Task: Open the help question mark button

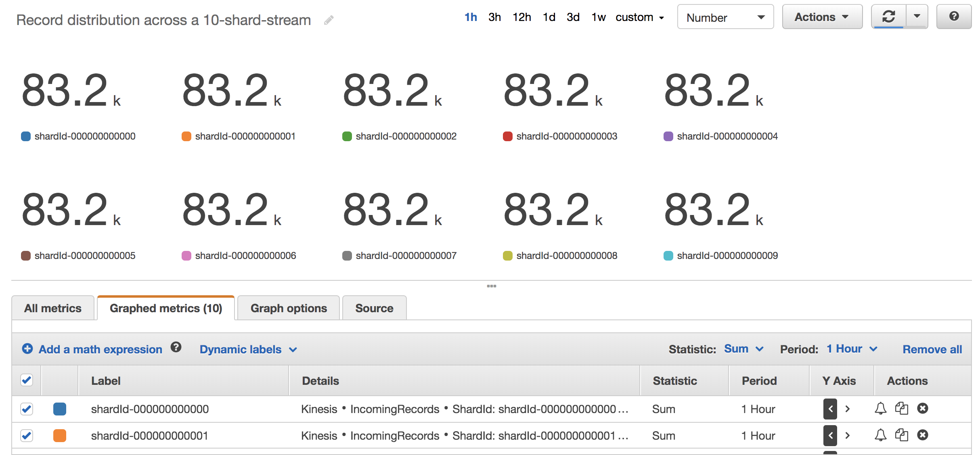Action: pos(954,17)
